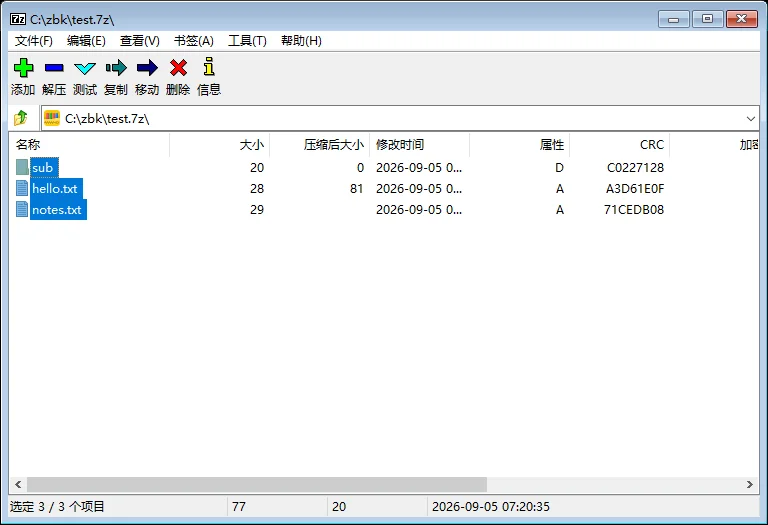The image size is (768, 525).
Task: Click attribute D in sub row
Action: point(559,167)
